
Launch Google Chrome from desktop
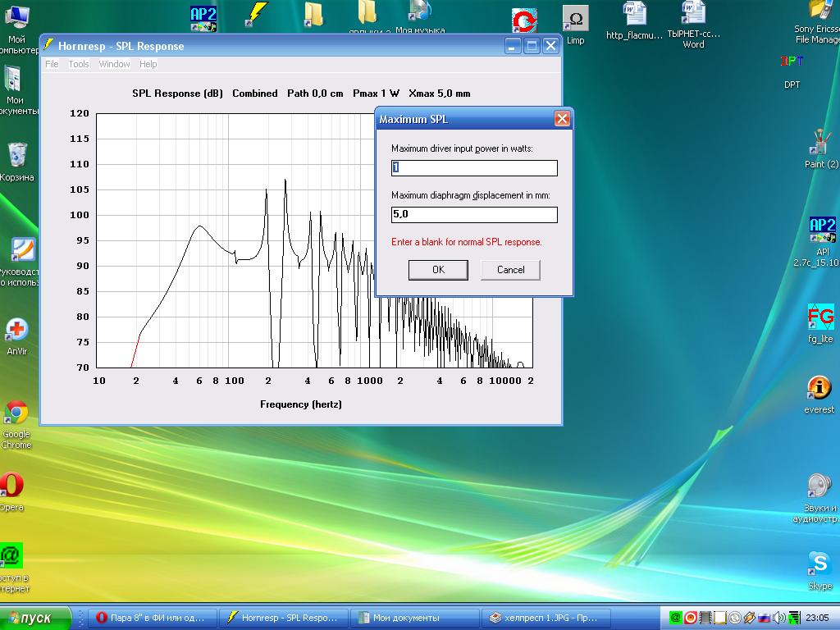(x=16, y=424)
